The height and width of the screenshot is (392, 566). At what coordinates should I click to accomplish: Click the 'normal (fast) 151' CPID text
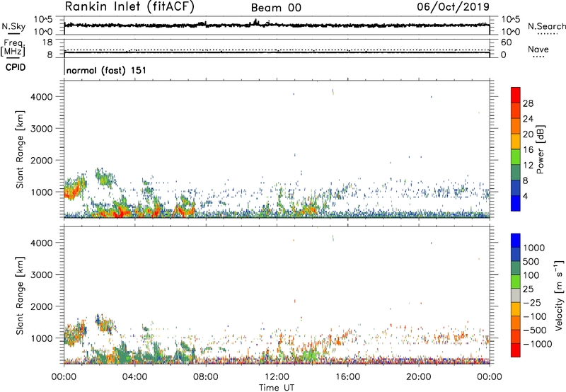[x=106, y=70]
